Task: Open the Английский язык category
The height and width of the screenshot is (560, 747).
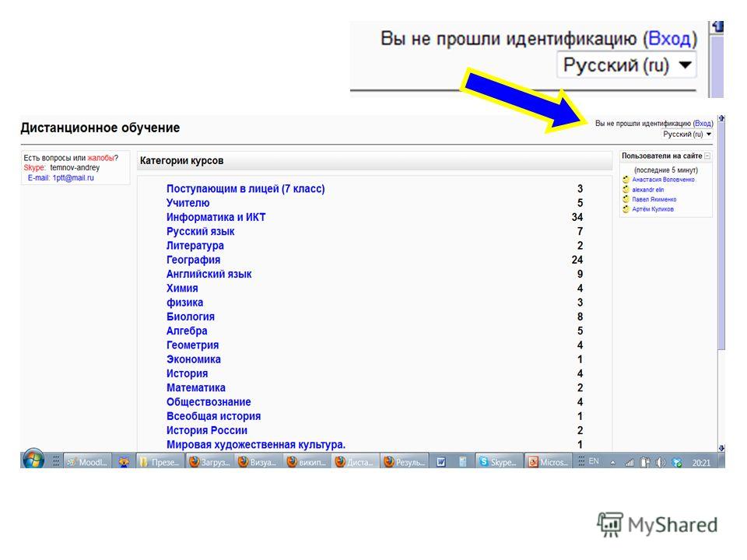Action: (209, 275)
